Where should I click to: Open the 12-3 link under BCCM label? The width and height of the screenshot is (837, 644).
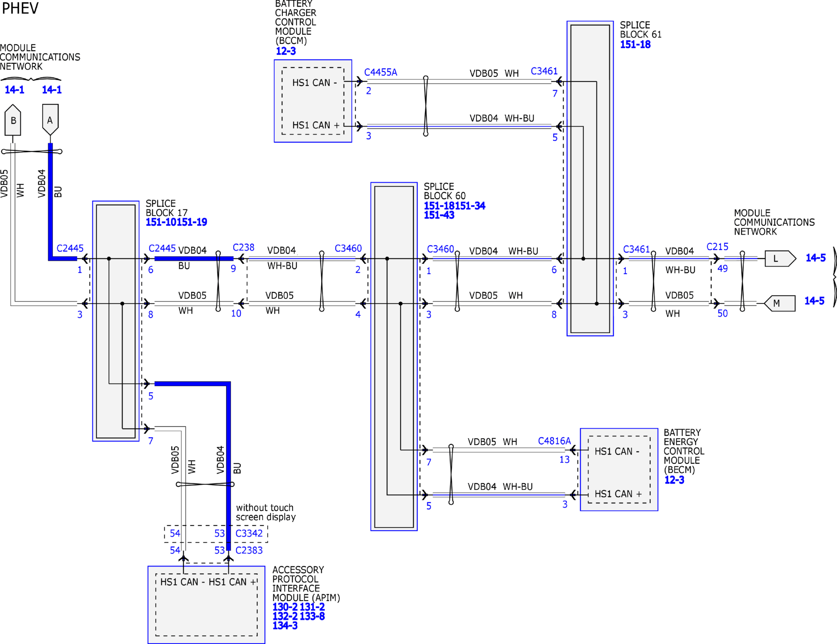pyautogui.click(x=286, y=51)
